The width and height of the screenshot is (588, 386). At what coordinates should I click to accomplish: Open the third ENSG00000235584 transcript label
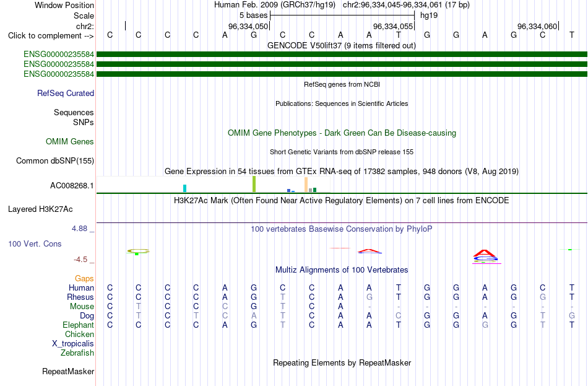(59, 74)
